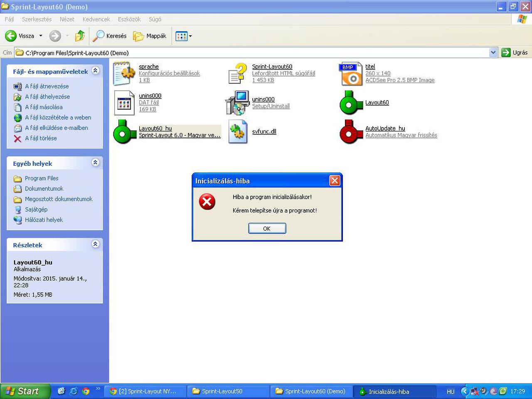
Task: Close the Inicializálás-hiba dialog
Action: coord(335,180)
